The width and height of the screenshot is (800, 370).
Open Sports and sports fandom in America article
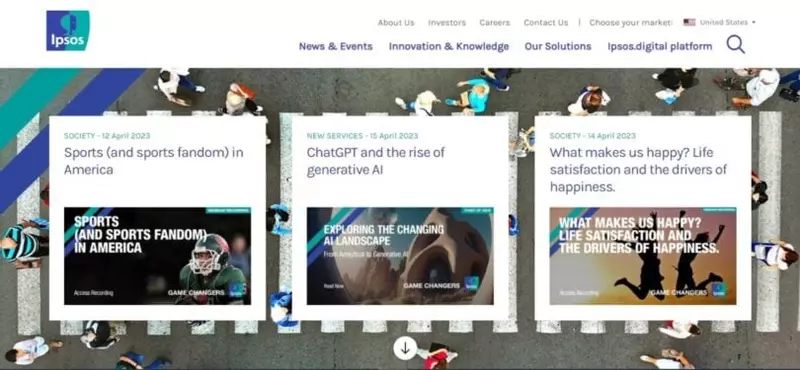pos(154,161)
